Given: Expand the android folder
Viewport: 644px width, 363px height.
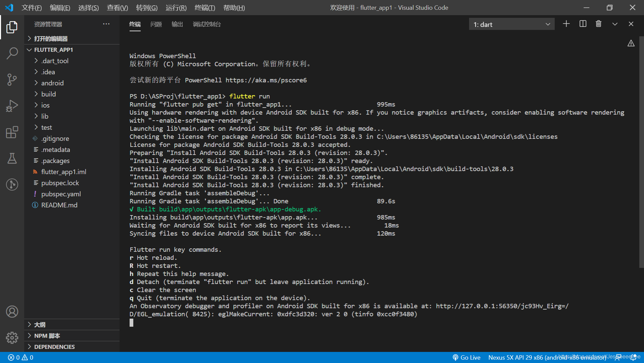Looking at the screenshot, I should point(72,83).
